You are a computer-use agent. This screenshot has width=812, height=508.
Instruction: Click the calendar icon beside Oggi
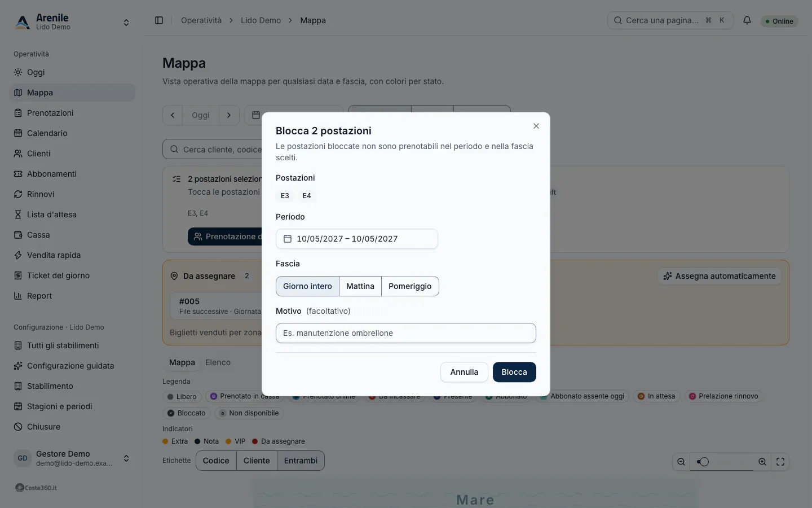tap(255, 115)
